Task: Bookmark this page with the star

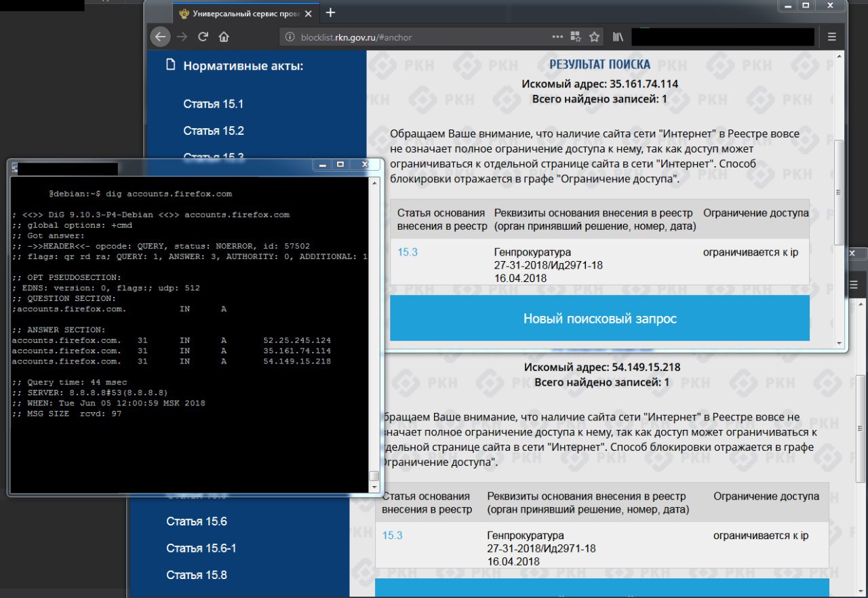Action: pyautogui.click(x=594, y=37)
